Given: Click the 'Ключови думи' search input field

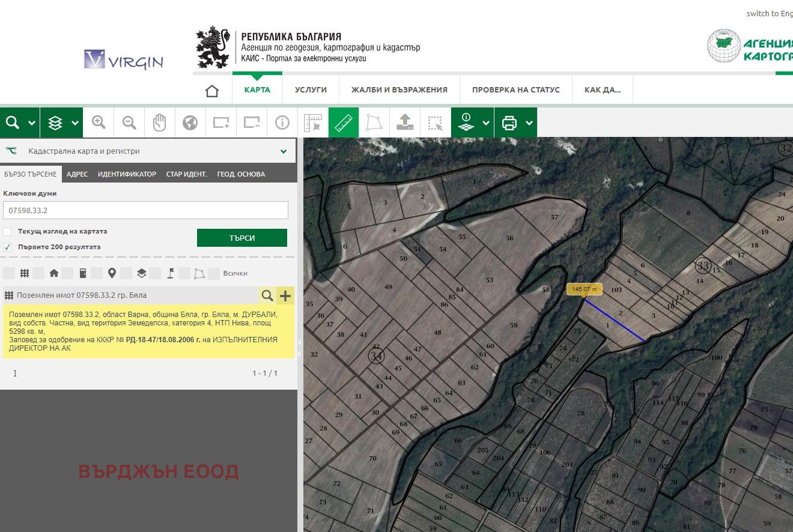Looking at the screenshot, I should [145, 210].
